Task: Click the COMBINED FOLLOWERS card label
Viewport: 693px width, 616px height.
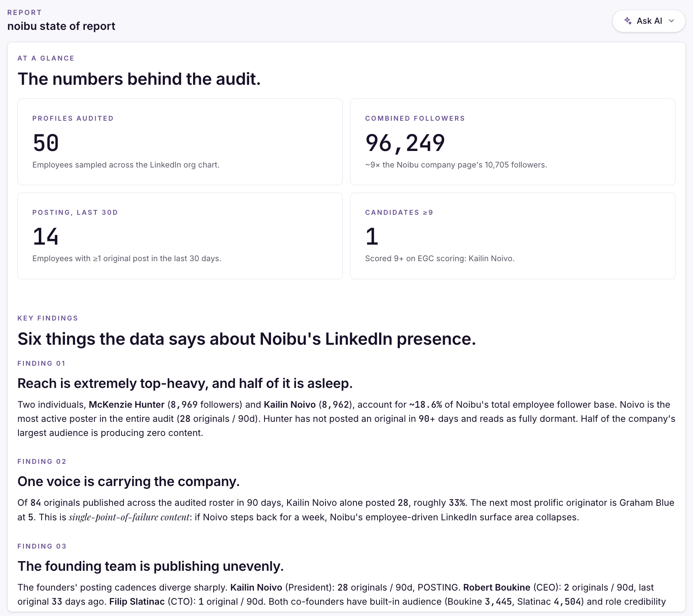Action: 415,118
